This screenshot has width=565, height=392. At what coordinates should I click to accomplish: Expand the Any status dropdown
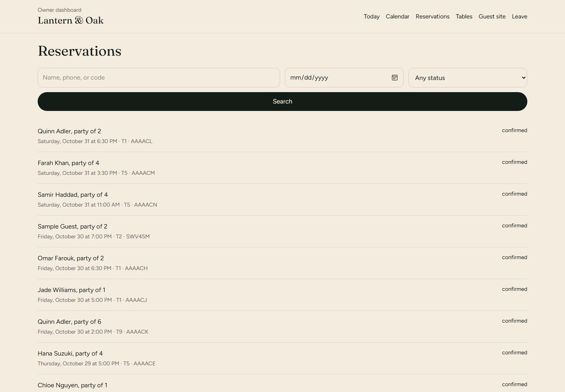click(x=468, y=78)
